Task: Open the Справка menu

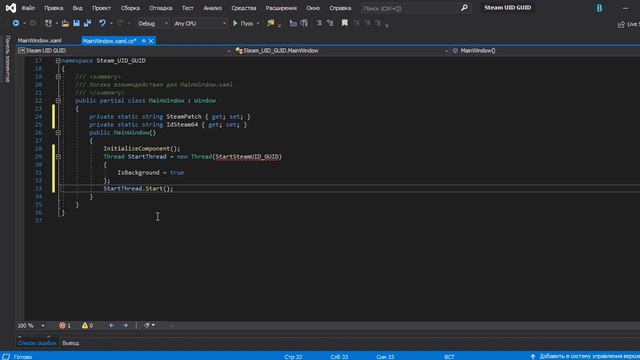Action: click(x=340, y=8)
